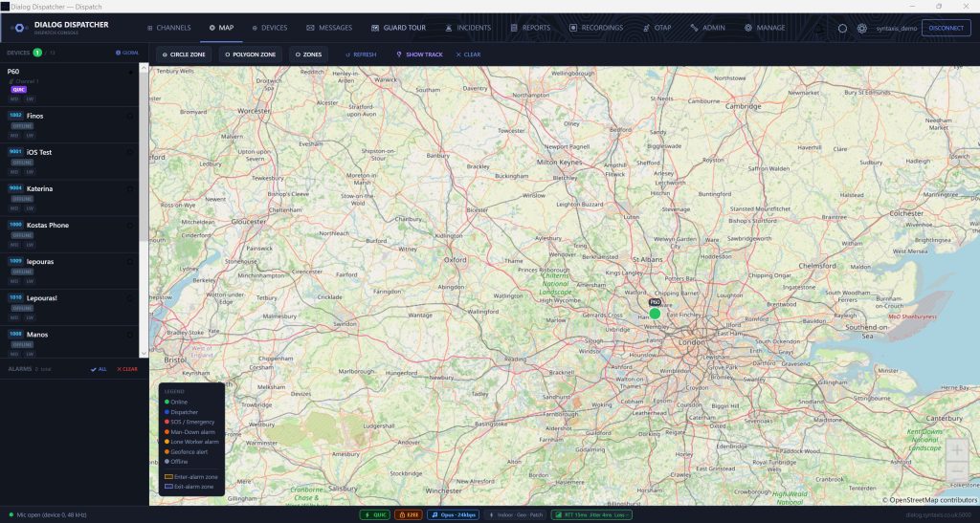This screenshot has width=980, height=523.
Task: Toggle the selection circle for P60
Action: point(130,73)
